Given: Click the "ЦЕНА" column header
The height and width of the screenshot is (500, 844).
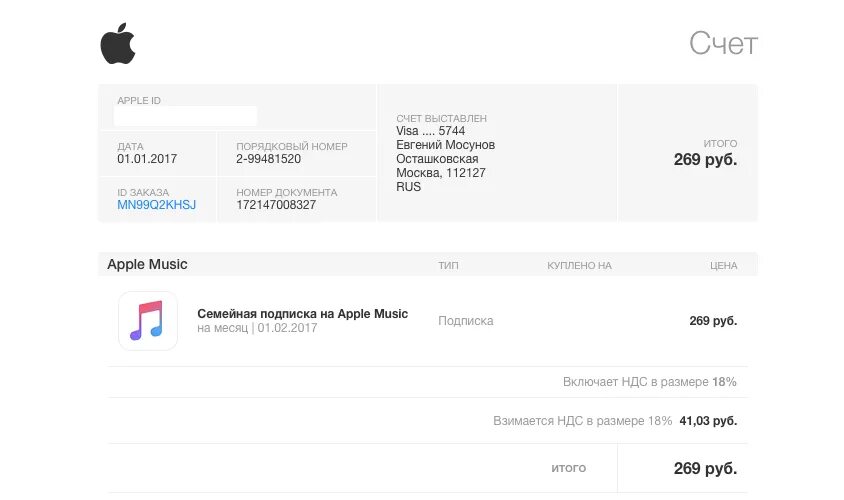Looking at the screenshot, I should [x=723, y=265].
